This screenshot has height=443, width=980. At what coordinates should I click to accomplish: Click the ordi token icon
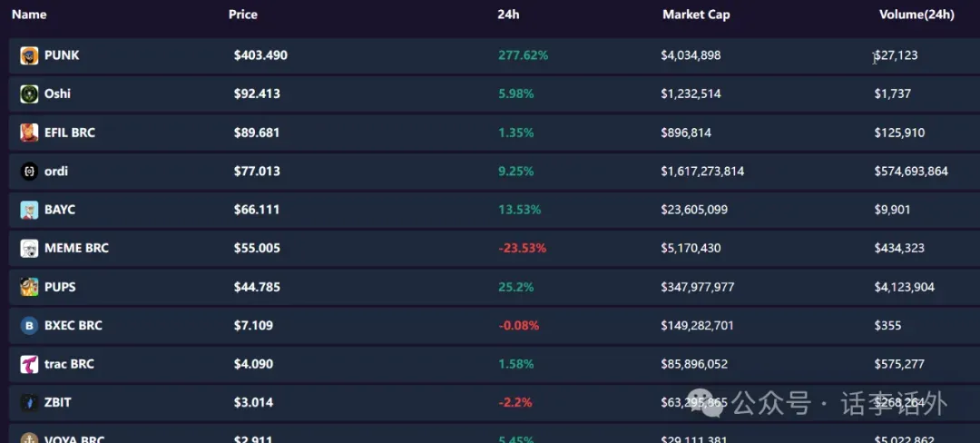click(29, 172)
